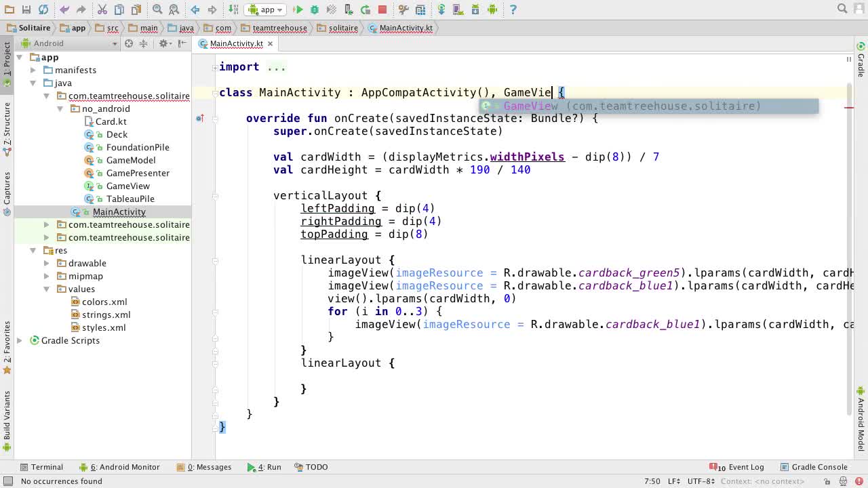
Task: Toggle the read-only lock icon in status bar
Action: (827, 481)
